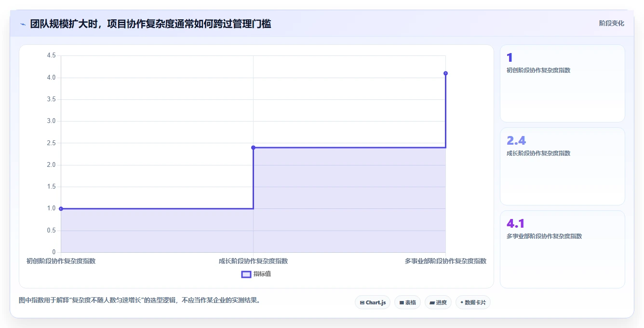Click the y-axis tick label 1.5
This screenshot has height=328, width=644.
[51, 187]
